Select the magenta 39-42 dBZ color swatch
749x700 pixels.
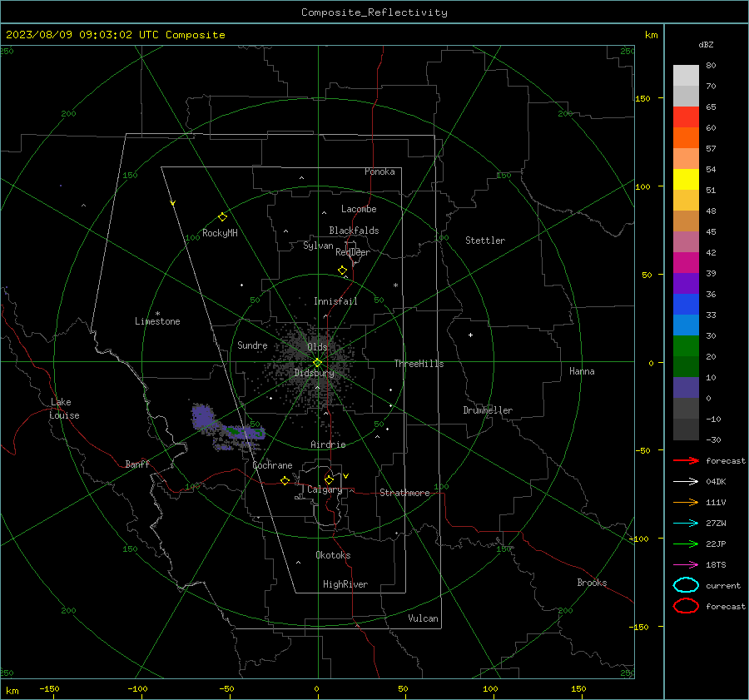pos(686,262)
